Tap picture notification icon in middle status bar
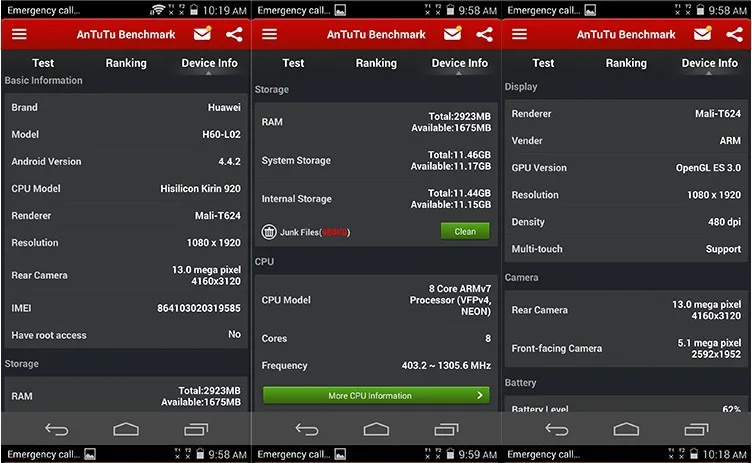Viewport: 752px width, 463px height. 340,10
